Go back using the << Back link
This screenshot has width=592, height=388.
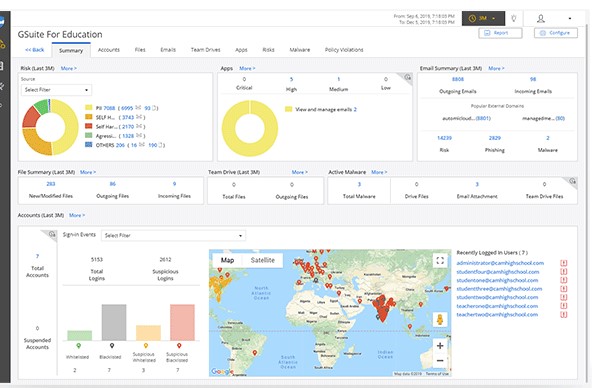pos(34,50)
